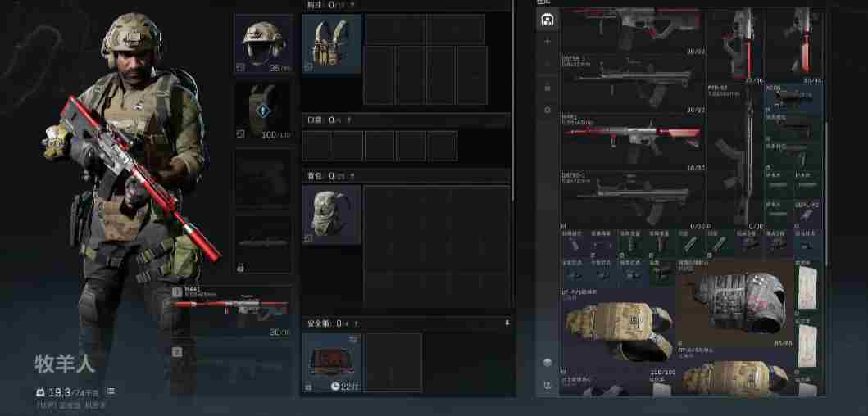
Task: Select the blue-highlighted attachment beside PTR-32
Action: 793,98
